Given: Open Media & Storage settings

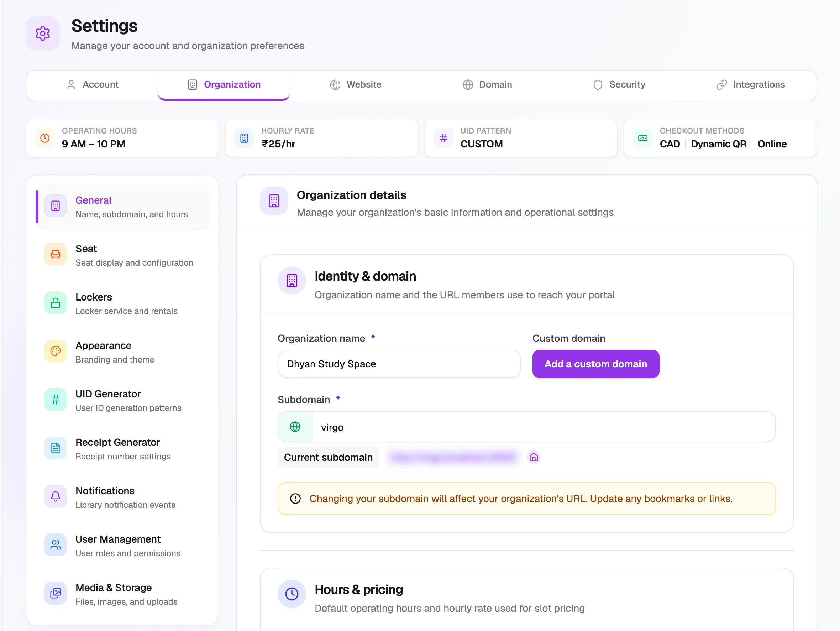Looking at the screenshot, I should [123, 594].
